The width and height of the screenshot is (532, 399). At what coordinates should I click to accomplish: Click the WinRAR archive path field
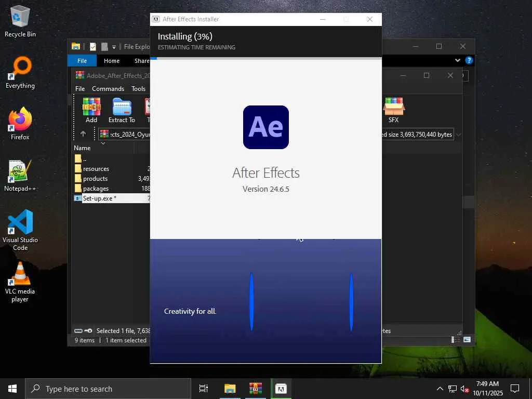pos(125,135)
